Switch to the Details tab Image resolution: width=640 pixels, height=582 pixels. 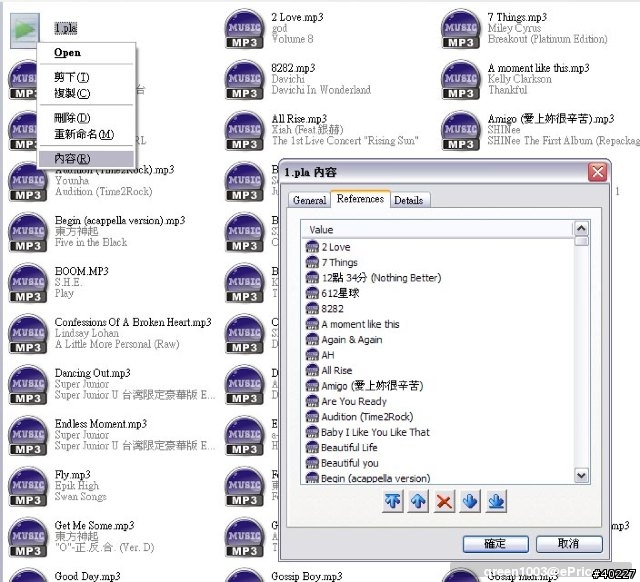(x=409, y=200)
